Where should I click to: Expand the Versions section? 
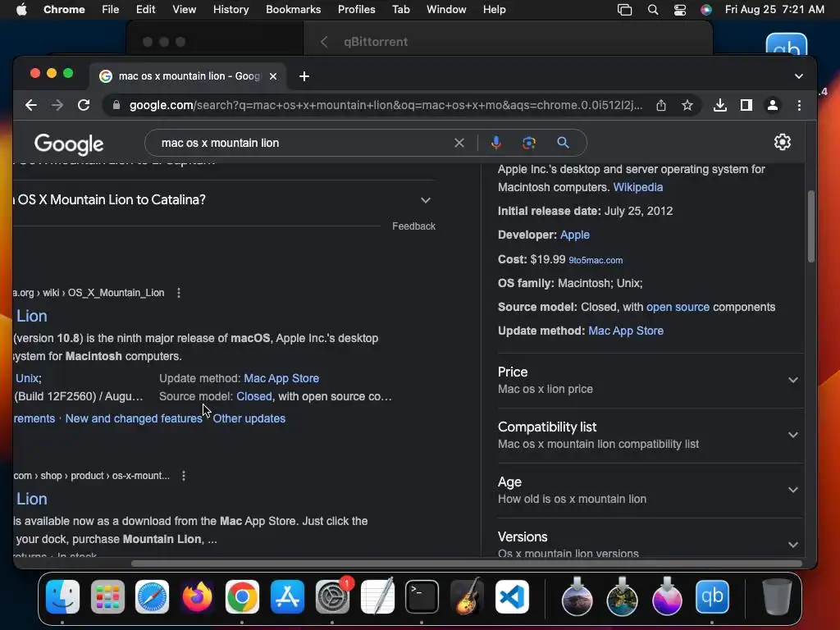click(x=650, y=542)
